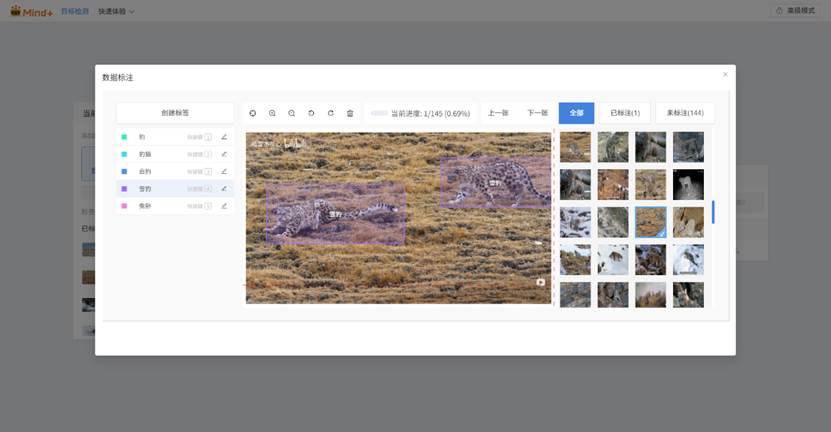This screenshot has height=432, width=831.
Task: Click the redo arrow icon
Action: [x=331, y=113]
